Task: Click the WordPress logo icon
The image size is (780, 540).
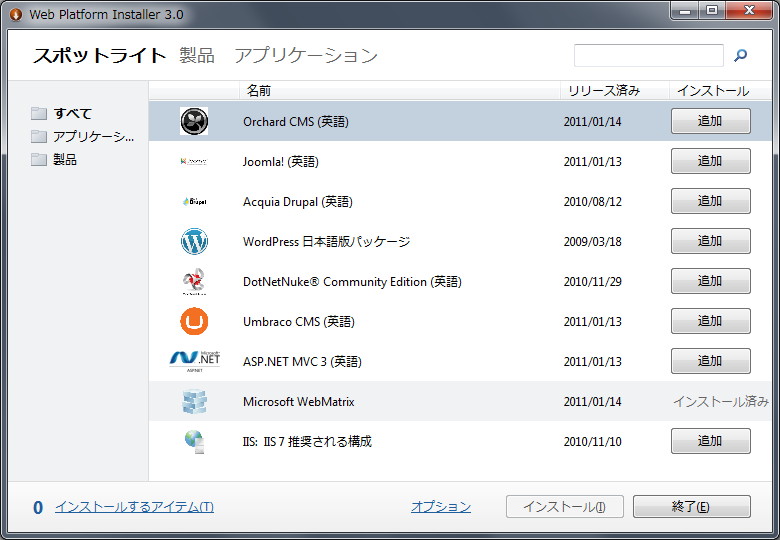Action: [x=194, y=242]
